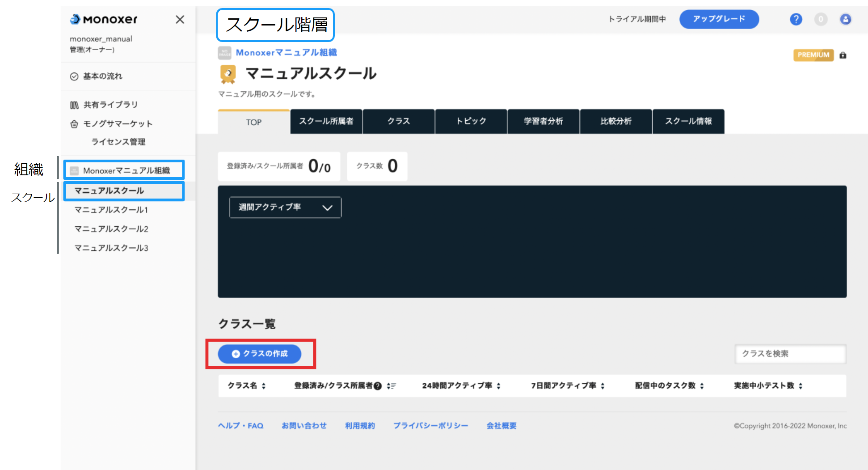This screenshot has height=470, width=868.
Task: Switch to the トピック tab
Action: pyautogui.click(x=471, y=121)
